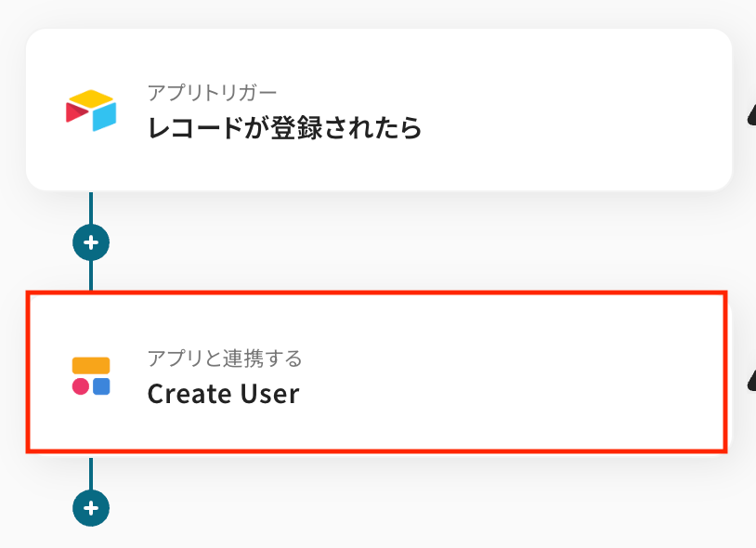Click the connector line under the trigger card
Viewport: 756px width, 548px height.
(x=91, y=208)
